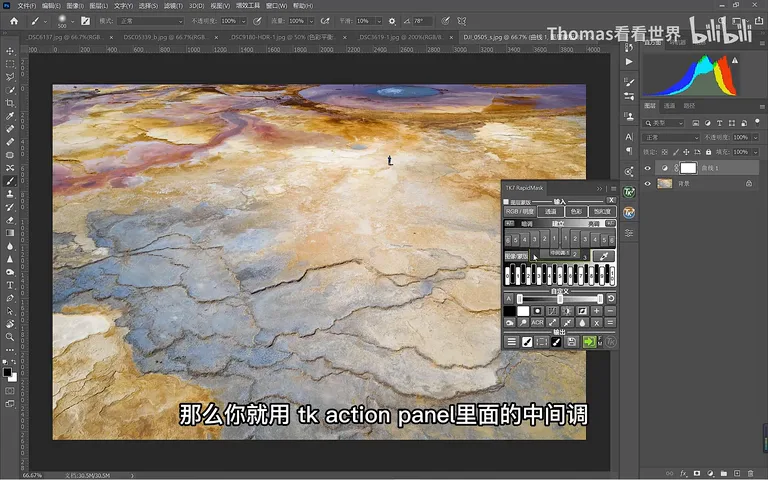Open the Actions play icon in the dock
Image resolution: width=768 pixels, height=480 pixels.
[629, 62]
